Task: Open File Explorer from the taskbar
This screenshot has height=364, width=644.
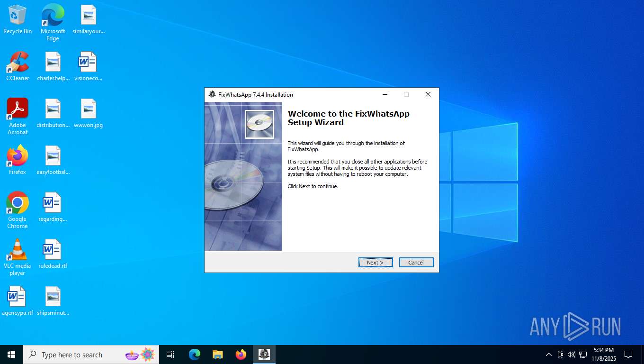Action: pyautogui.click(x=218, y=355)
